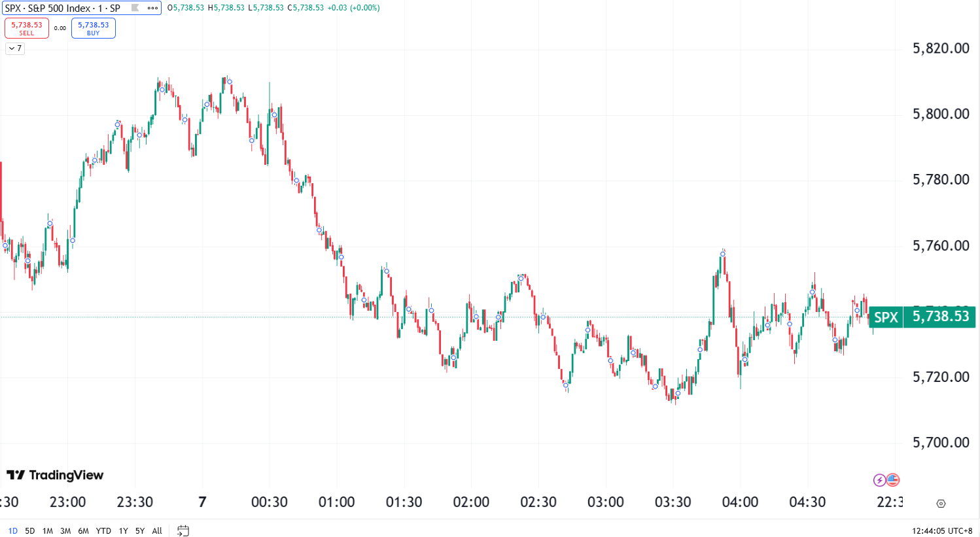The image size is (980, 537).
Task: Toggle the SELL price button off
Action: (26, 27)
